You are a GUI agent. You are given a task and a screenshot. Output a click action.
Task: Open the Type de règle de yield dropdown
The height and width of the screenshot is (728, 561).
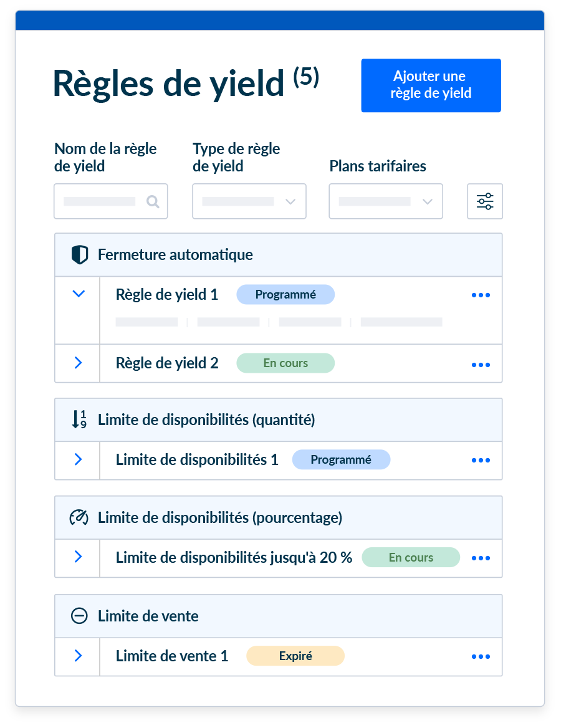tap(249, 201)
